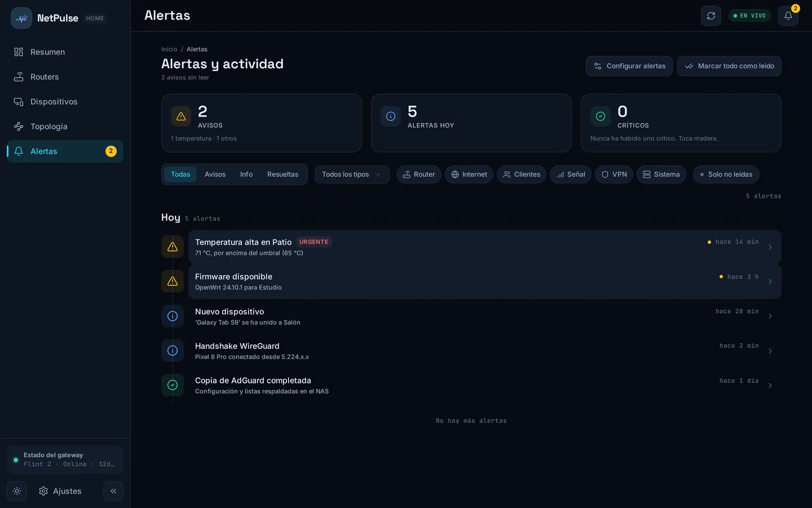Click 'Nuevo dispositivo' alert title
This screenshot has height=508, width=812.
pos(230,312)
